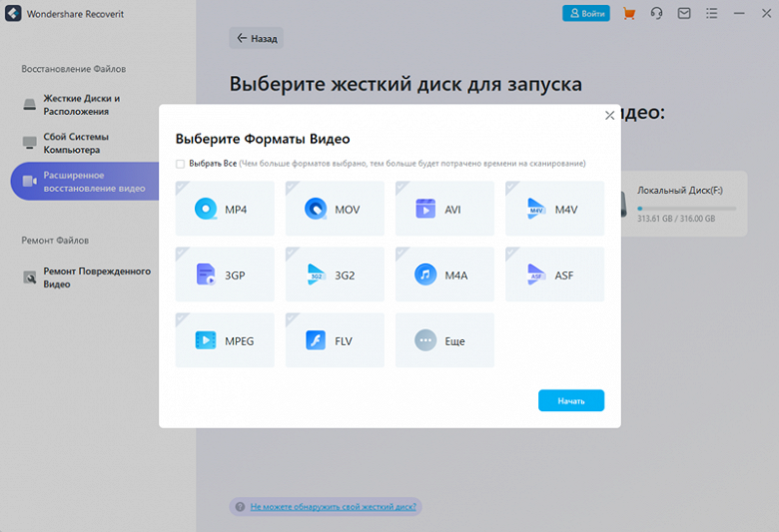Enable the Выбрать Все checkbox
Screen dimensions: 779x532
pos(181,164)
